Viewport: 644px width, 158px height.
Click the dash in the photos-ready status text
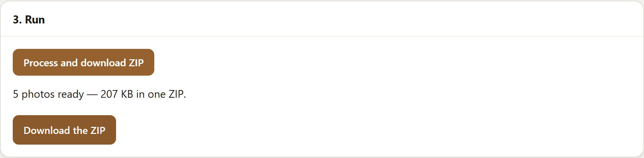pyautogui.click(x=92, y=95)
